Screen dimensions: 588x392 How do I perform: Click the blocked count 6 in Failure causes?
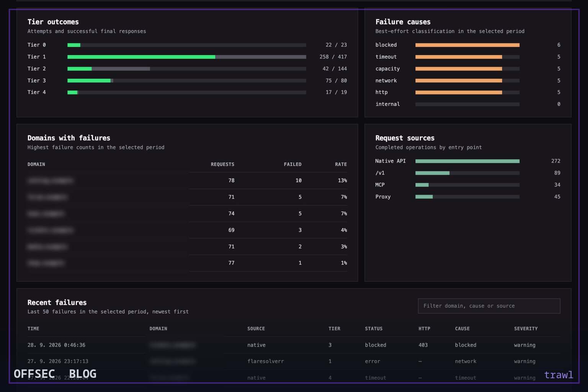coord(559,45)
